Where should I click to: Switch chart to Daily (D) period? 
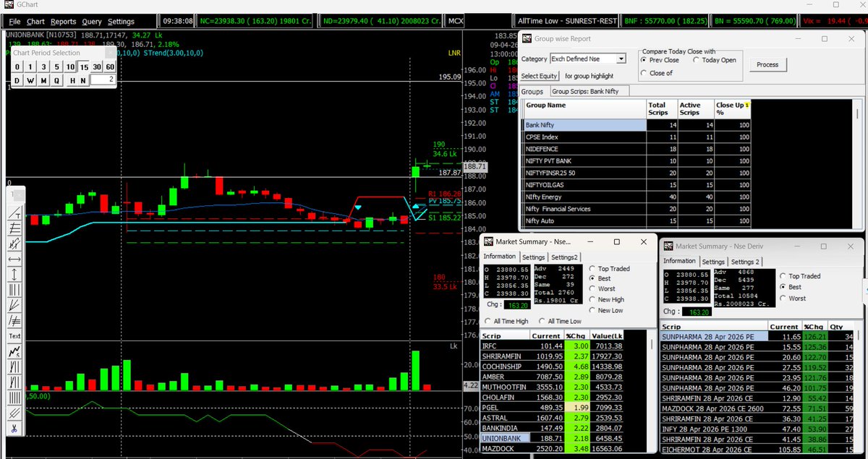(x=17, y=80)
